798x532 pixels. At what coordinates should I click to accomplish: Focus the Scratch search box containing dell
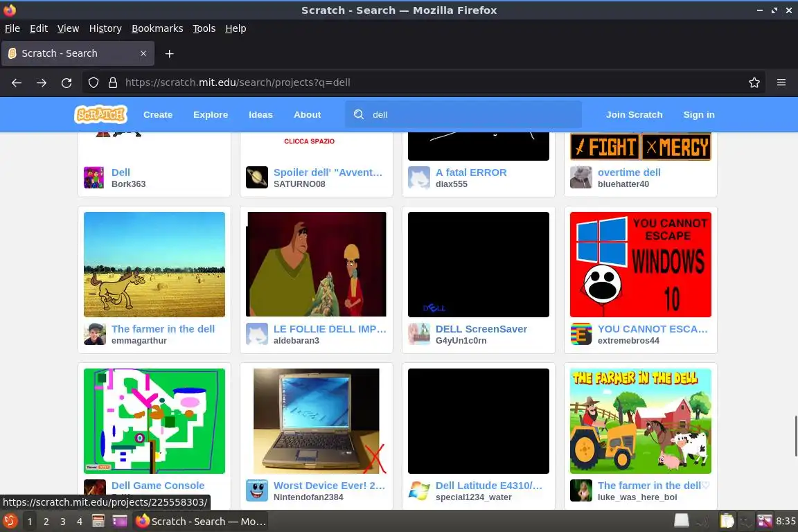point(463,114)
